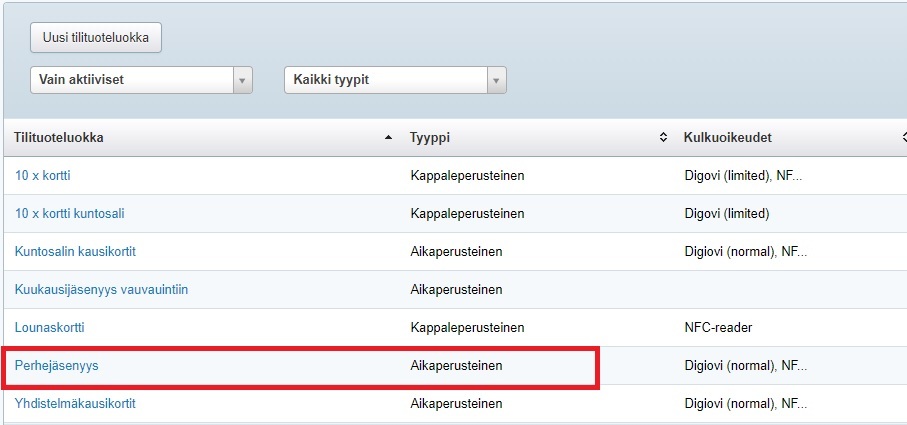907x425 pixels.
Task: Click Kappaleperusteinen type cell in Lounaskortti row
Action: [467, 328]
